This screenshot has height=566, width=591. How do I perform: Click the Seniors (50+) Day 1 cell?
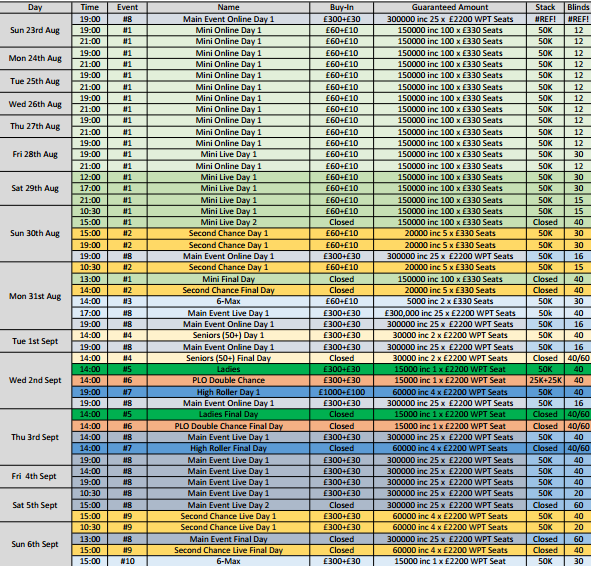[x=228, y=335]
